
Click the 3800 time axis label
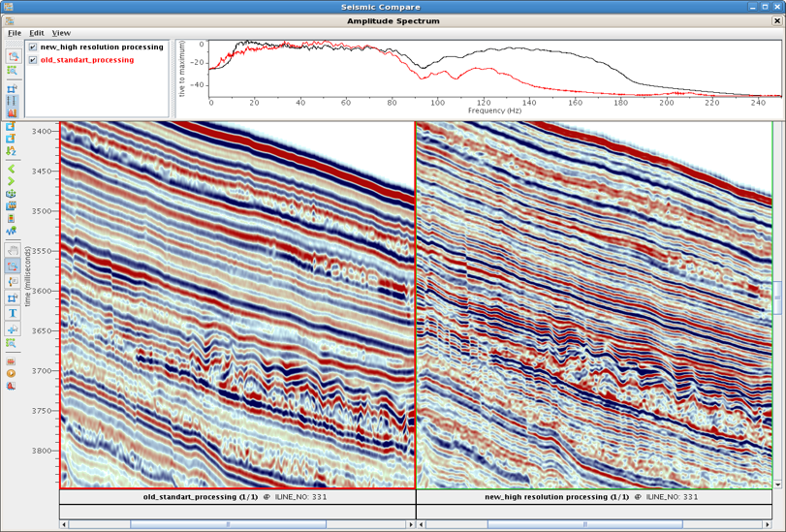coord(43,451)
